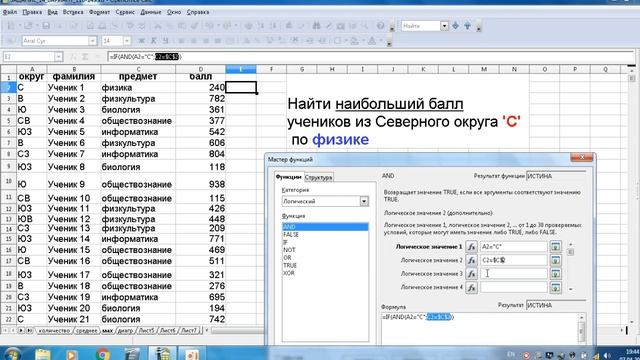Click inside the Формула text area
Viewport: 640px width, 360px height.
[x=480, y=329]
